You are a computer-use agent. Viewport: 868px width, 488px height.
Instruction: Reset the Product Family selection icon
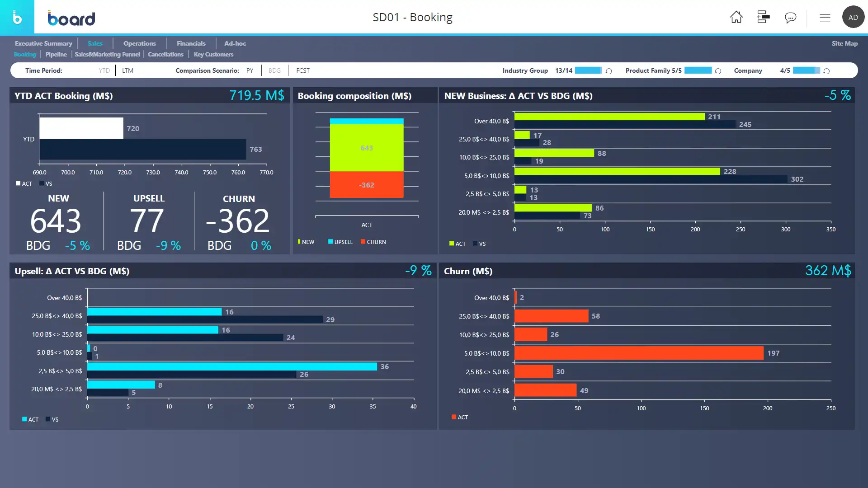tap(718, 71)
